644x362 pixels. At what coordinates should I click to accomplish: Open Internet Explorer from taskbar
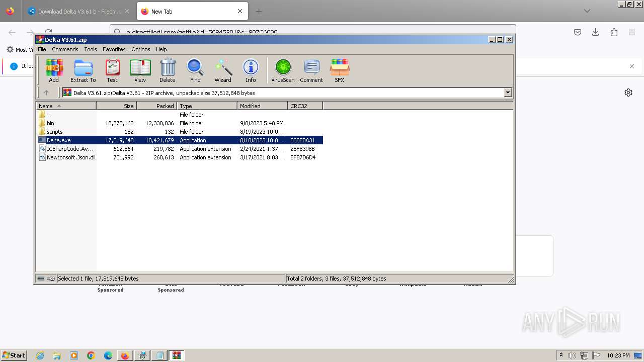tap(40, 355)
